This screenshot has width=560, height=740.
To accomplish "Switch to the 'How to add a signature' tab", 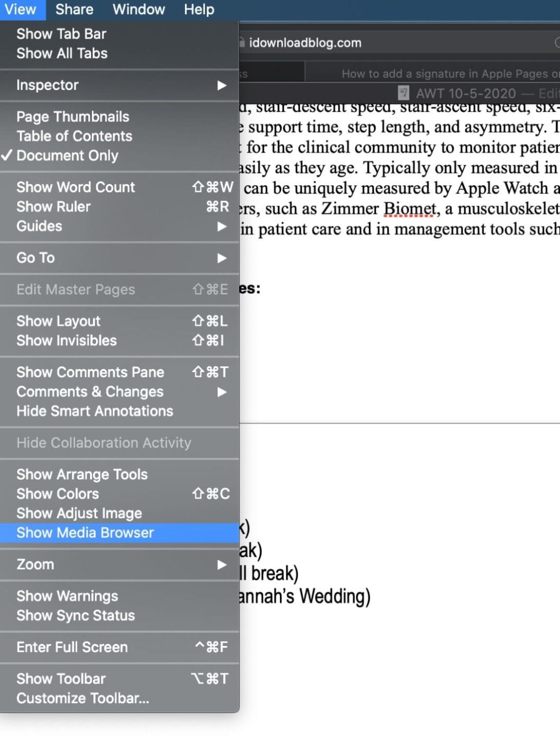I will tap(449, 74).
